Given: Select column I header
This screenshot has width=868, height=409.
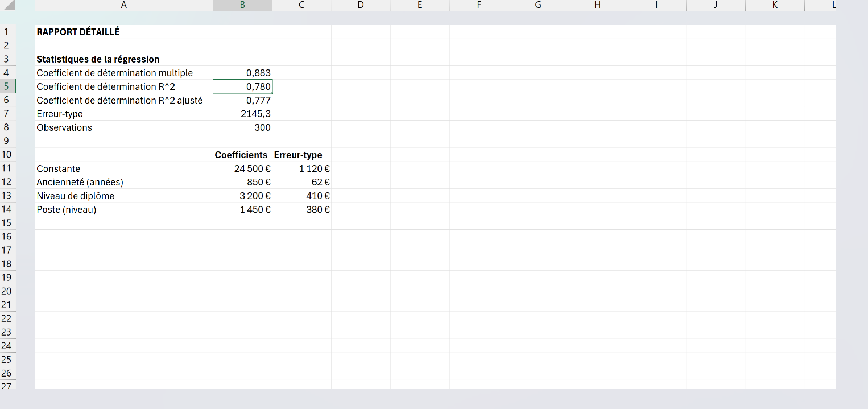Looking at the screenshot, I should tap(656, 6).
